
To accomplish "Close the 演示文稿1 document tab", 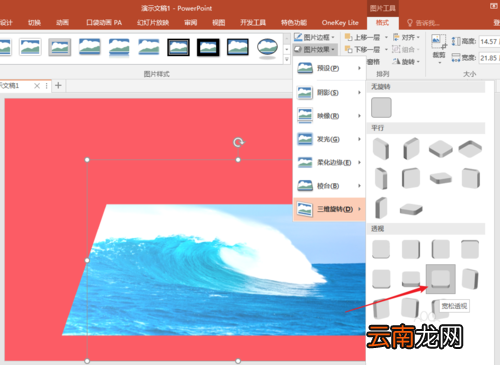I will tap(37, 86).
